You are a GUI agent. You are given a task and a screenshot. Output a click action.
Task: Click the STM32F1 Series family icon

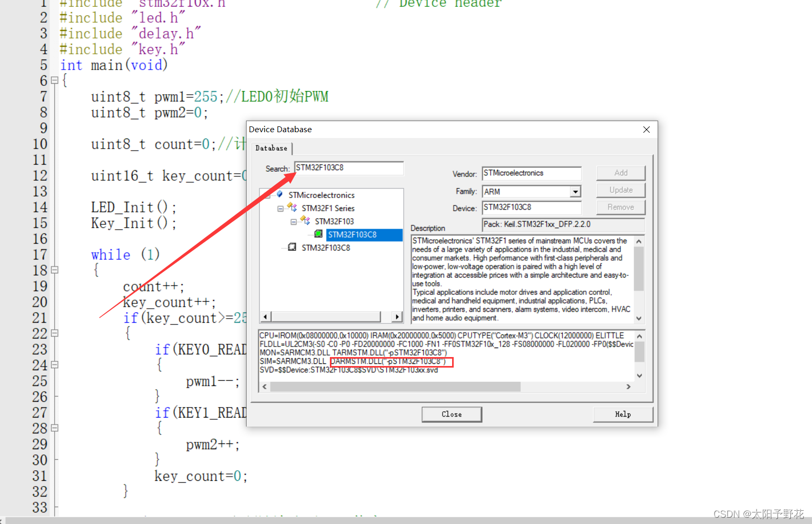[292, 207]
